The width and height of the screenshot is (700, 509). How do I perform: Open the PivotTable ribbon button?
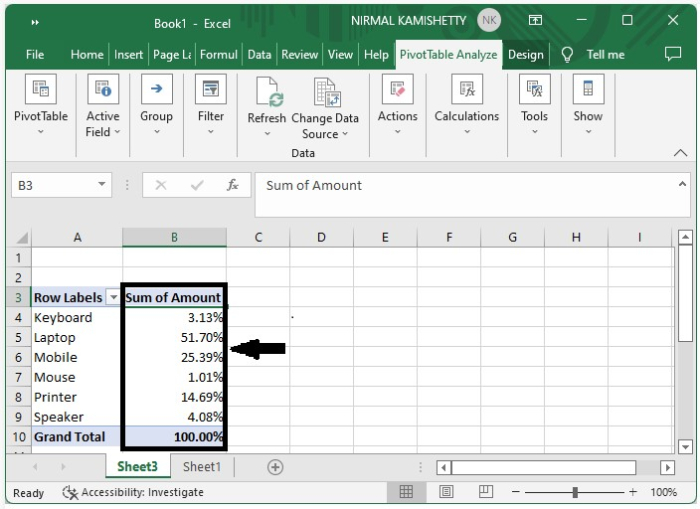[41, 90]
